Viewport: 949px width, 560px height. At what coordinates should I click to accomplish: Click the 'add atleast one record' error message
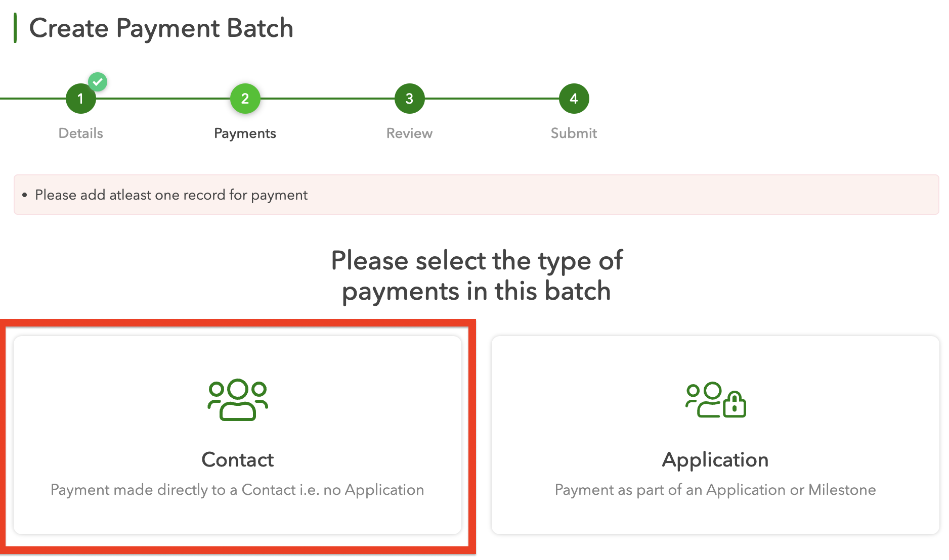(171, 195)
